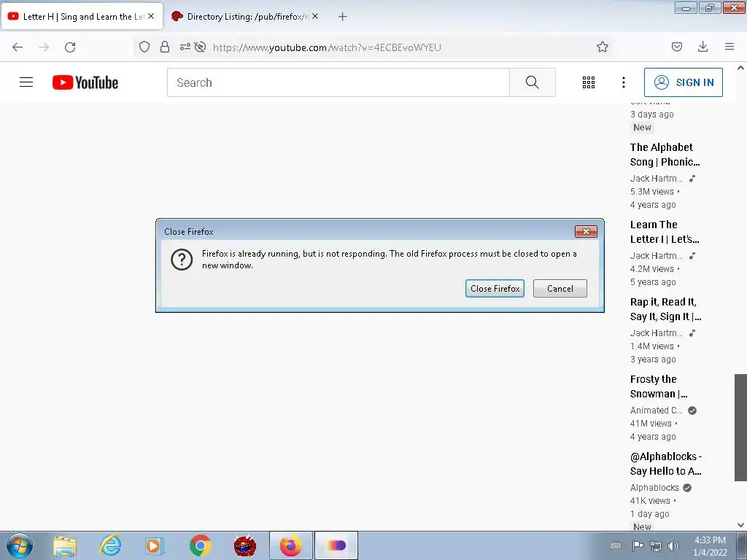Go back using the browser back arrow

[x=18, y=47]
